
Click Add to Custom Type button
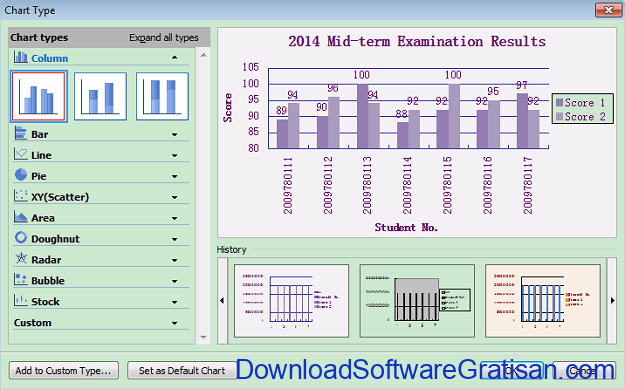coord(64,371)
